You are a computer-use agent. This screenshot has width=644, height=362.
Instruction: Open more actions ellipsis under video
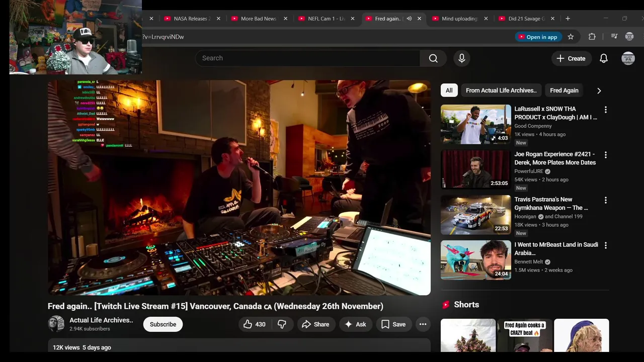pyautogui.click(x=423, y=324)
